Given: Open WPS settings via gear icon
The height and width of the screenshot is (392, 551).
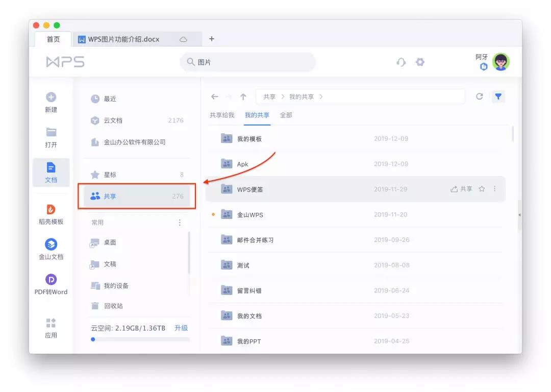Looking at the screenshot, I should (419, 62).
